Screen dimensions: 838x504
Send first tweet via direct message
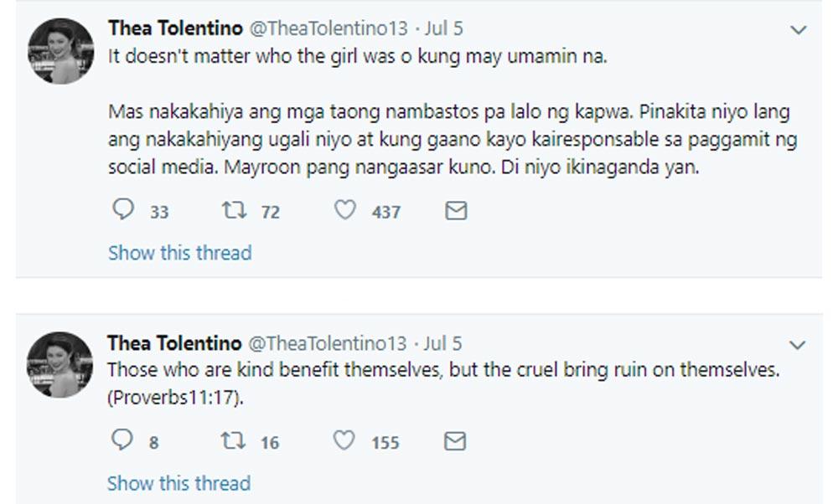[455, 211]
